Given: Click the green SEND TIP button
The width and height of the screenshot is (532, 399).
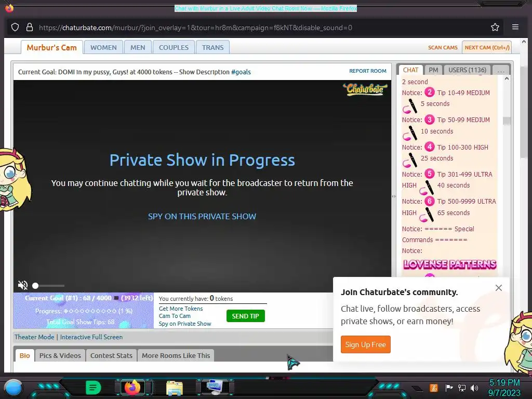Looking at the screenshot, I should (x=245, y=316).
